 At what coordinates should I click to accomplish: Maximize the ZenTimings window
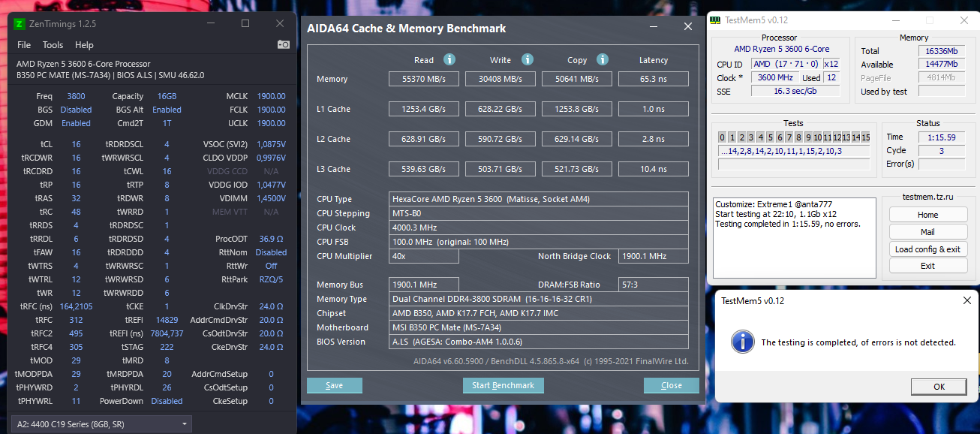tap(245, 23)
